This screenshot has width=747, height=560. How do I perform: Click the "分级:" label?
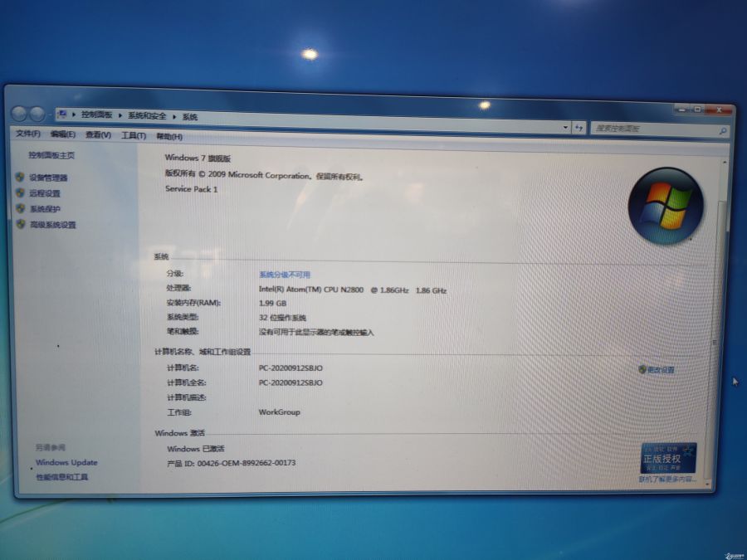click(175, 274)
